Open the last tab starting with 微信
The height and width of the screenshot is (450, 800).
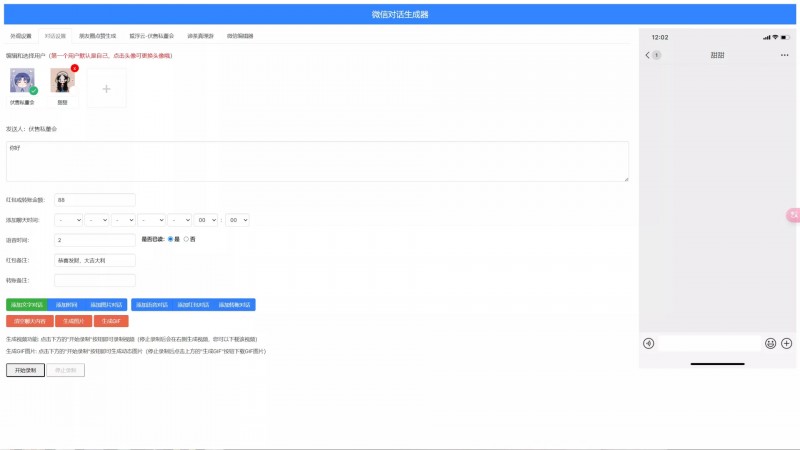pos(240,36)
